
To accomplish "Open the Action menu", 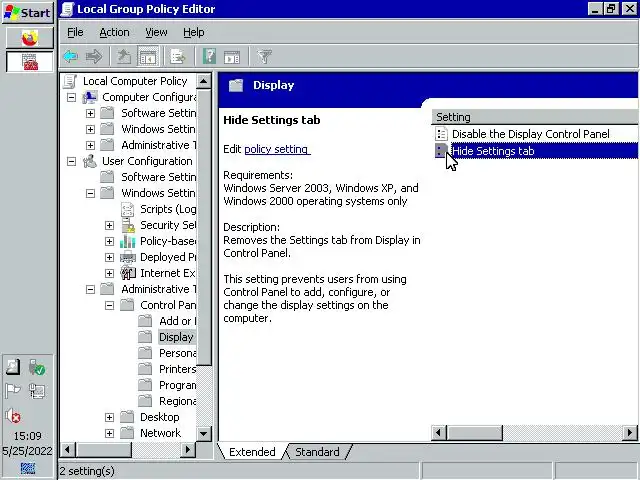I will [x=114, y=32].
